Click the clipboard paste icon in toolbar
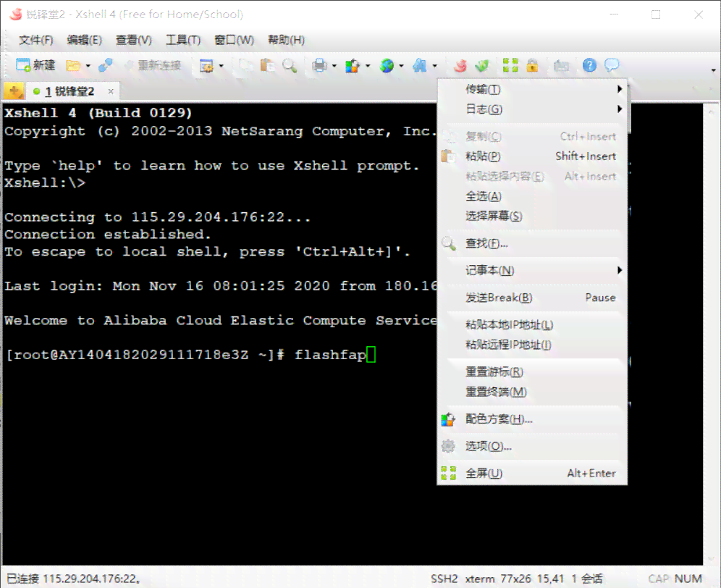This screenshot has width=721, height=588. pyautogui.click(x=267, y=65)
